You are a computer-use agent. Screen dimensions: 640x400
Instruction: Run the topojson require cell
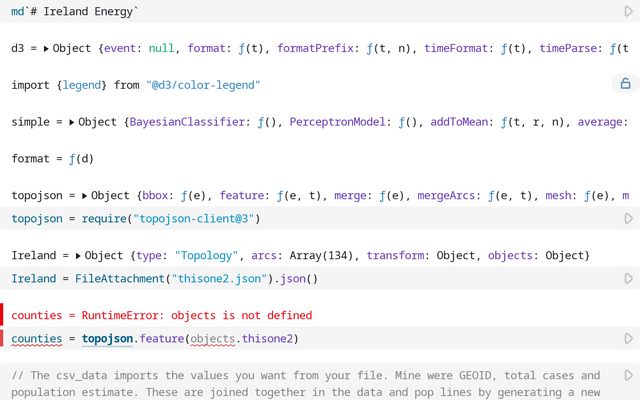point(628,218)
